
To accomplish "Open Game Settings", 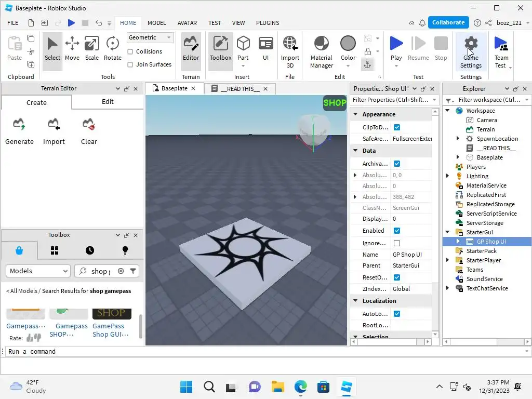I will tap(471, 51).
